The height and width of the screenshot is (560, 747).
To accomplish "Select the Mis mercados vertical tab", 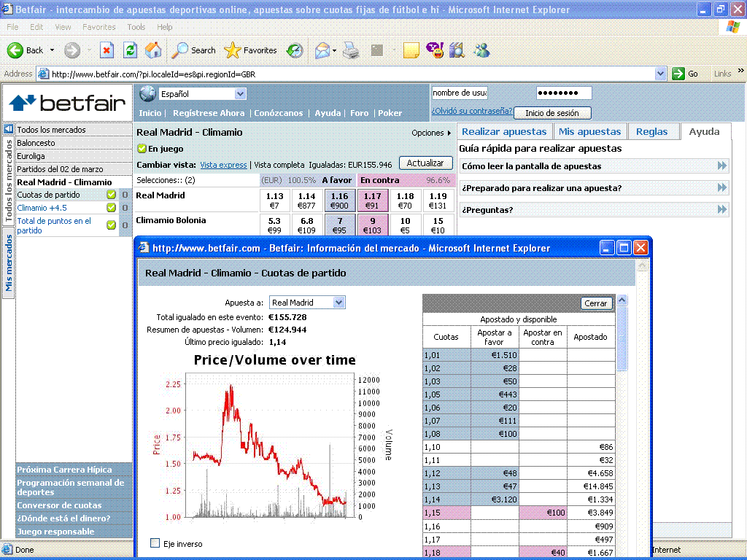I will tap(9, 262).
